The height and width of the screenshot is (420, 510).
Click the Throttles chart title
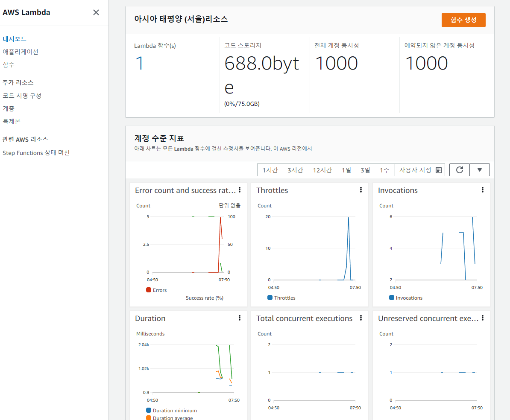[272, 190]
